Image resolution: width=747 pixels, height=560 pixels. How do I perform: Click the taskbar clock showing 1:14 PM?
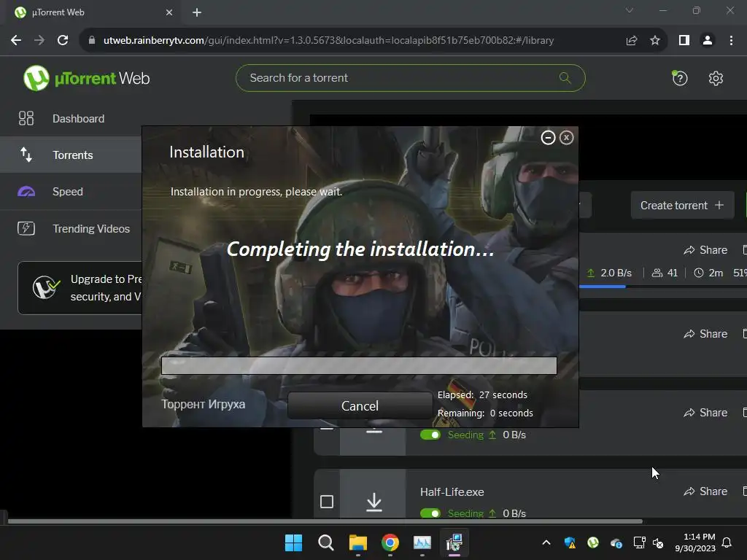(695, 542)
